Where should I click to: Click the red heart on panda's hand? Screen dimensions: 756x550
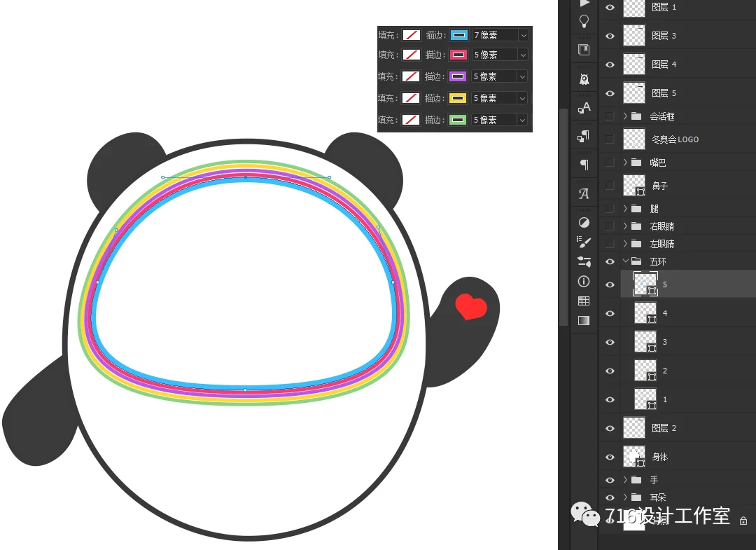[x=471, y=306]
